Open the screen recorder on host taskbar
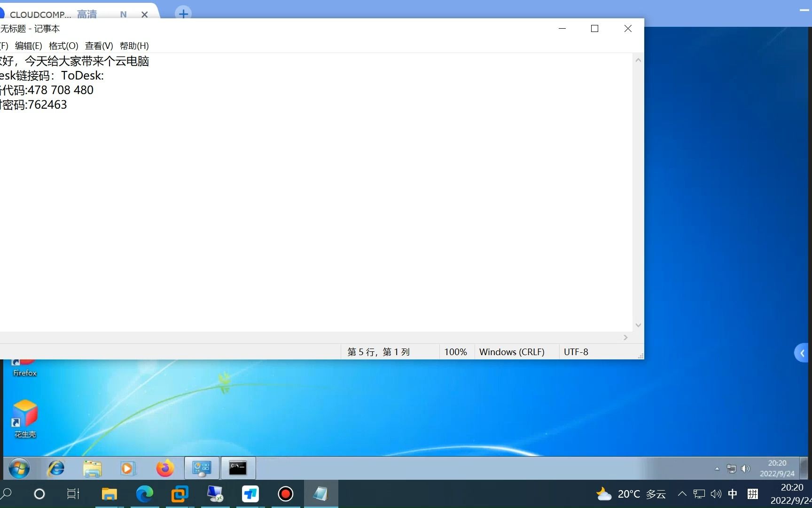Viewport: 812px width, 508px height. [x=286, y=494]
